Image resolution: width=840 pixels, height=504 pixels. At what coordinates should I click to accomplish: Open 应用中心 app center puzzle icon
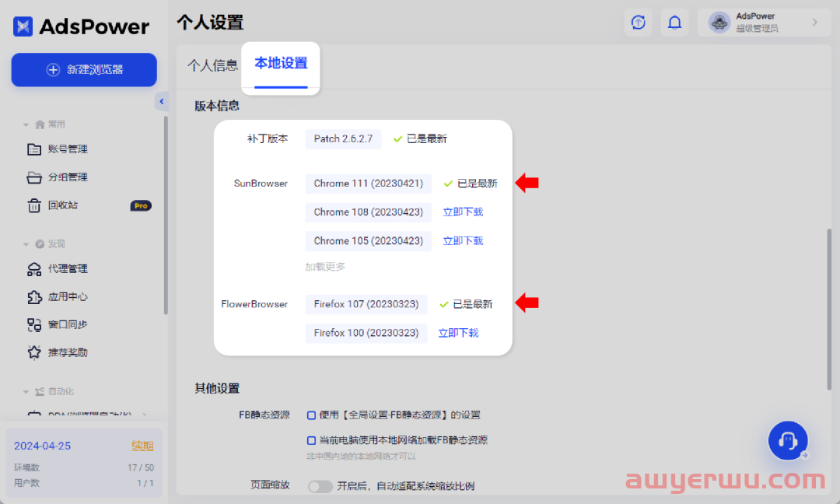[34, 297]
